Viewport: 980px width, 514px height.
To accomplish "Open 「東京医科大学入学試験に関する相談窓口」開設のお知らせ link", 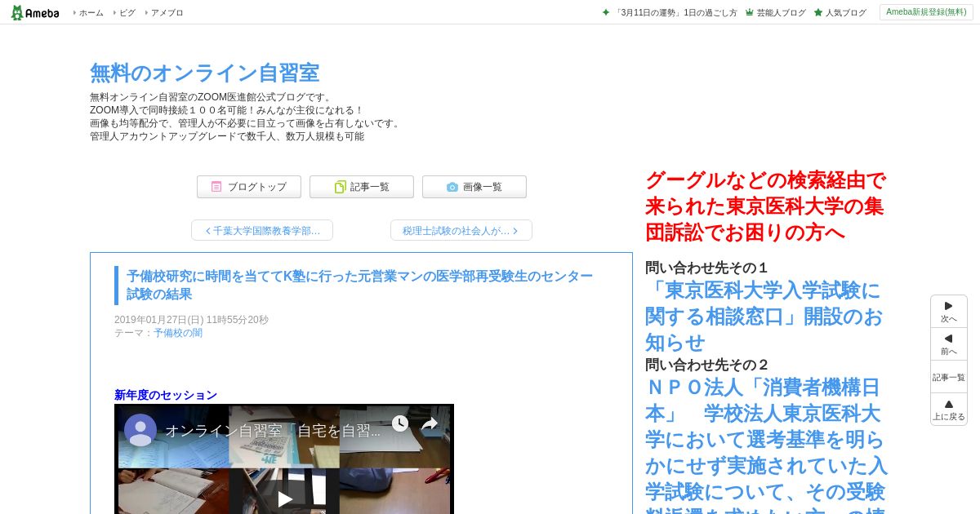I will point(764,316).
